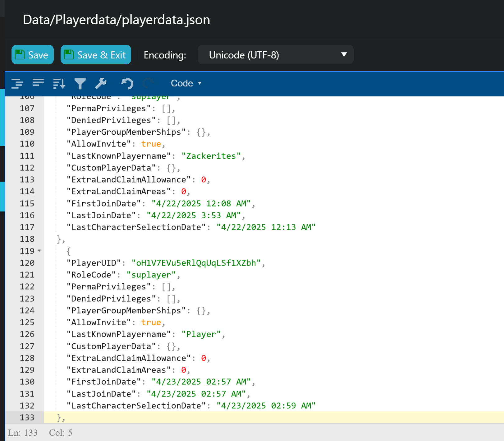Image resolution: width=504 pixels, height=441 pixels.
Task: Open the Encoding Unicode (UTF-8) dropdown
Action: point(275,55)
